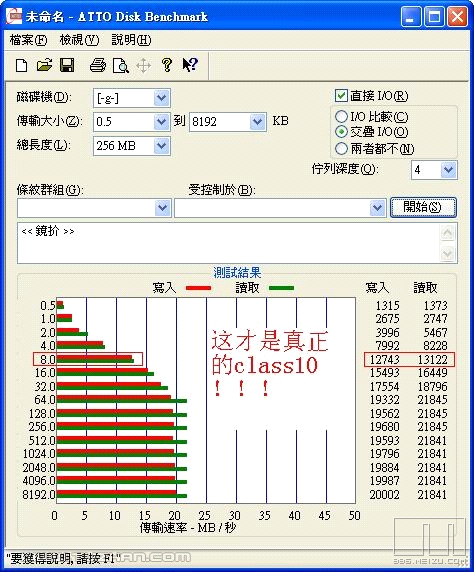The width and height of the screenshot is (474, 572).
Task: Open Print Preview magnifier icon
Action: (x=120, y=66)
